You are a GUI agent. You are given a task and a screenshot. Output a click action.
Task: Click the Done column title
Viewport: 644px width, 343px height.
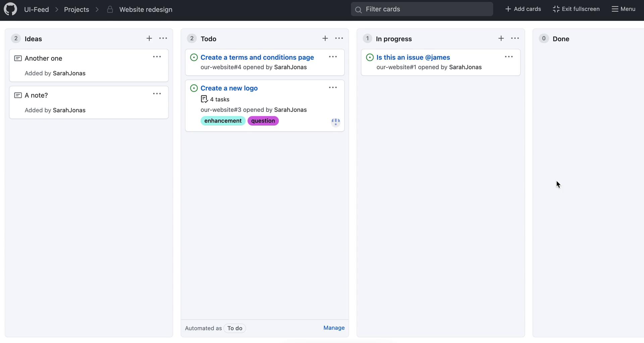(561, 39)
